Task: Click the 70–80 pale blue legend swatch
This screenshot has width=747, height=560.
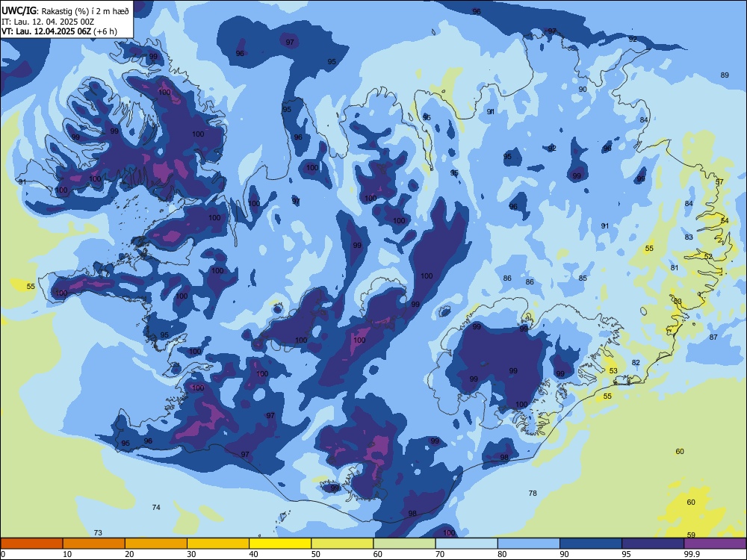Action: tap(466, 544)
